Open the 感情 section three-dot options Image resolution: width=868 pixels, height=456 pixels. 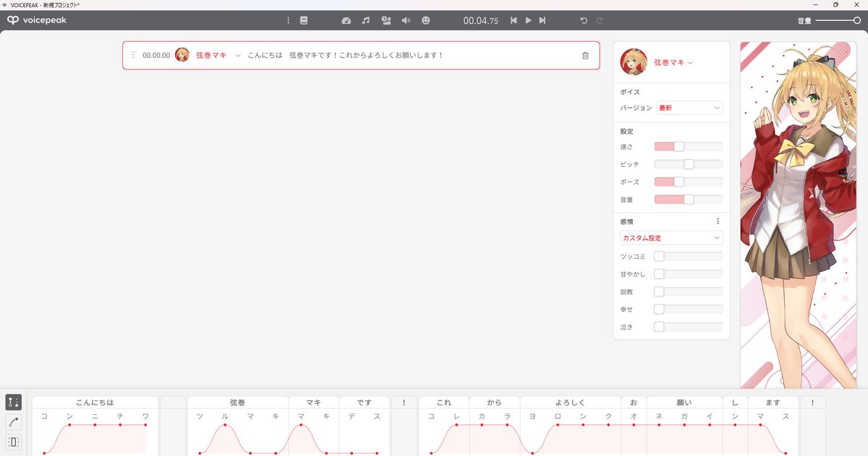click(x=718, y=221)
